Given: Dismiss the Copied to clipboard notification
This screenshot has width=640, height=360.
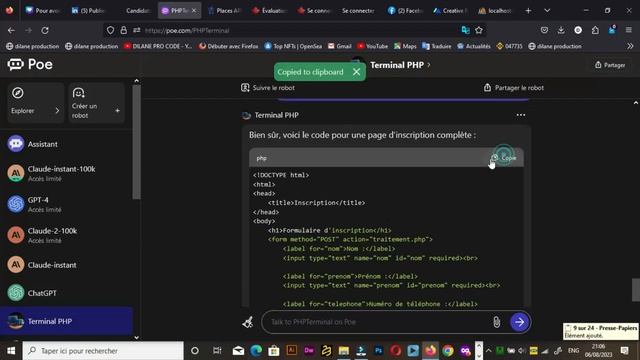Looking at the screenshot, I should [x=356, y=72].
